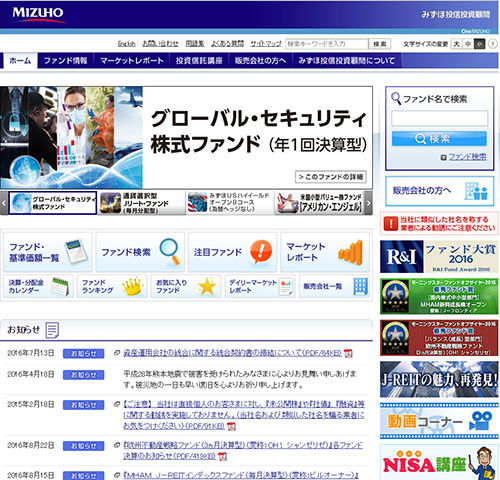This screenshot has height=480, width=500.
Task: Open the ファンド検索 magnifier tile
Action: pos(140,252)
